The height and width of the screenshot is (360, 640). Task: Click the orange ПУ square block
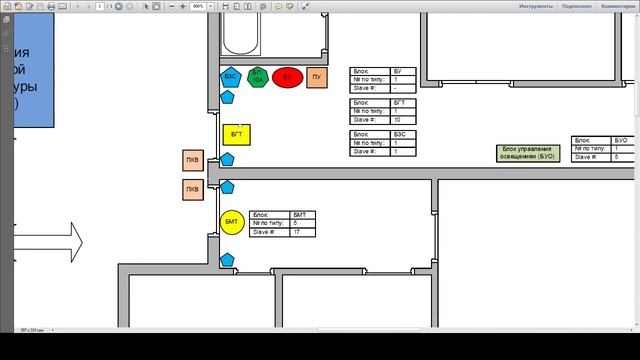(x=317, y=77)
